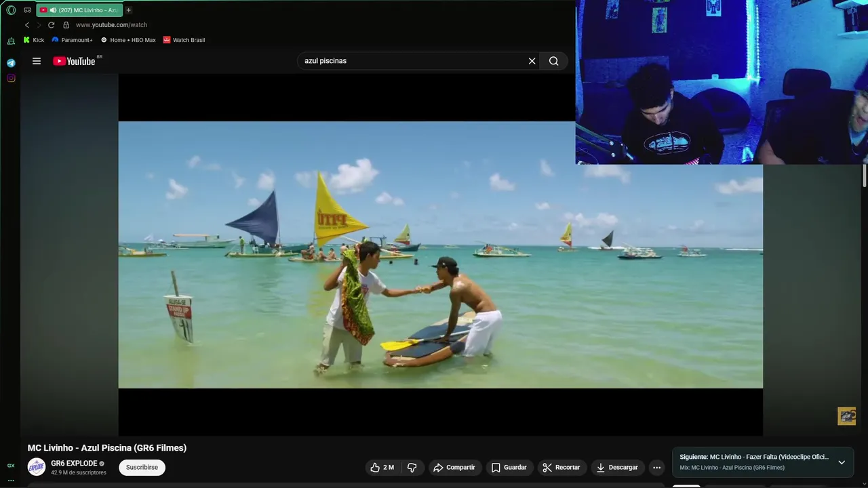Open the Opera GX main menu logo
The width and height of the screenshot is (868, 488).
[11, 10]
